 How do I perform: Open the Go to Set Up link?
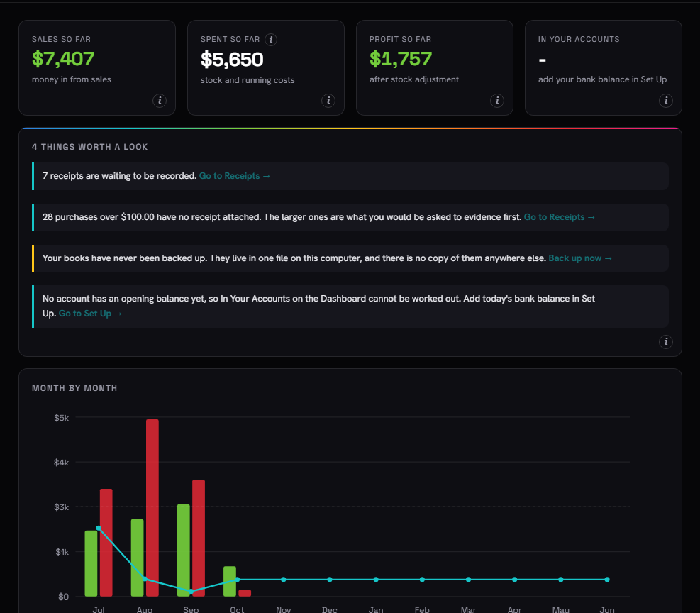90,314
